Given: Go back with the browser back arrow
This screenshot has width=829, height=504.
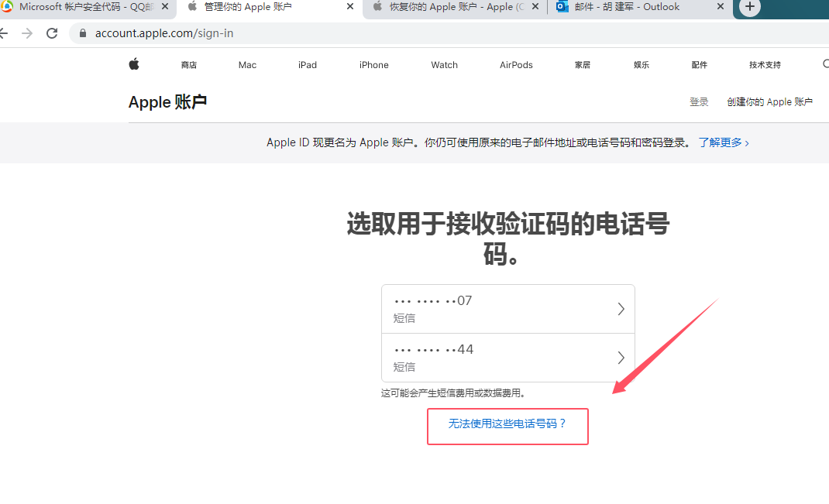Looking at the screenshot, I should [4, 33].
